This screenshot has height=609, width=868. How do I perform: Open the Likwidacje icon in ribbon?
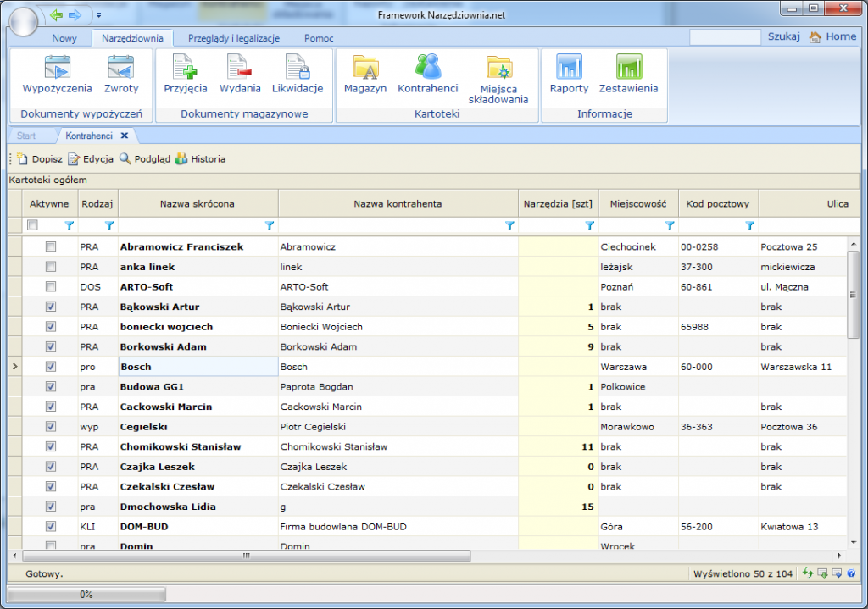point(297,68)
